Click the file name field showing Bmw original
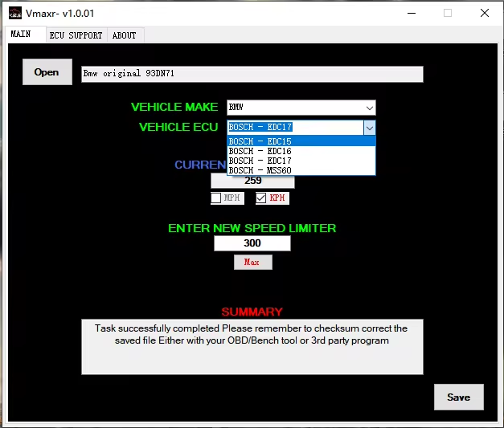Viewport: 504px width, 428px height. point(252,74)
